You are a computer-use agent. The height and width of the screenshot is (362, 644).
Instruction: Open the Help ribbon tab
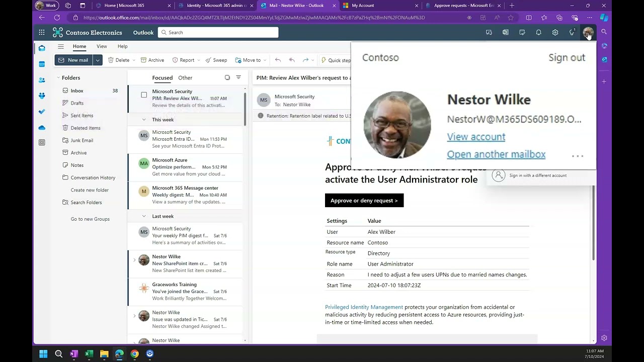click(x=122, y=46)
